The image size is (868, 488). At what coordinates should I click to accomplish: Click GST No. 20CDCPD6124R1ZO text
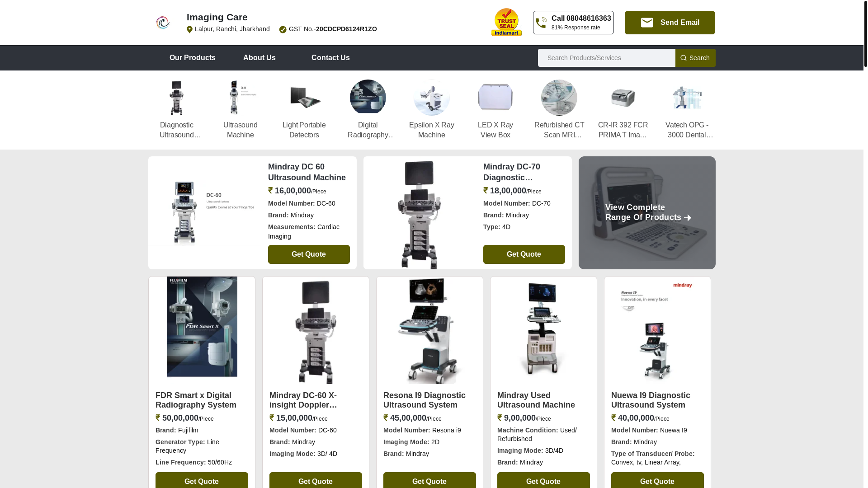pyautogui.click(x=333, y=29)
